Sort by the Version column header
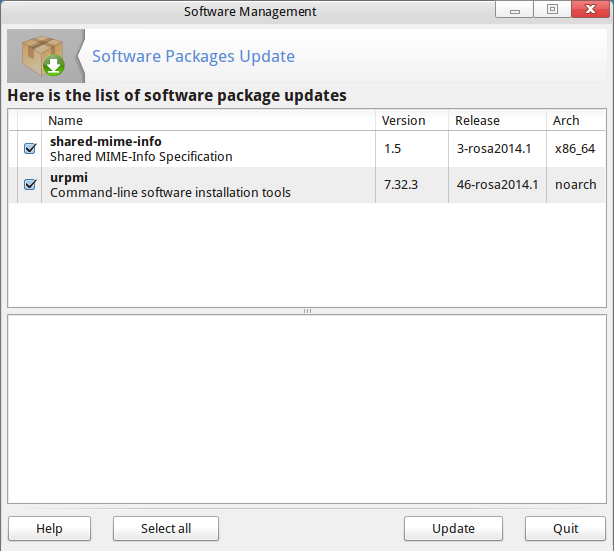The width and height of the screenshot is (614, 551). (412, 120)
